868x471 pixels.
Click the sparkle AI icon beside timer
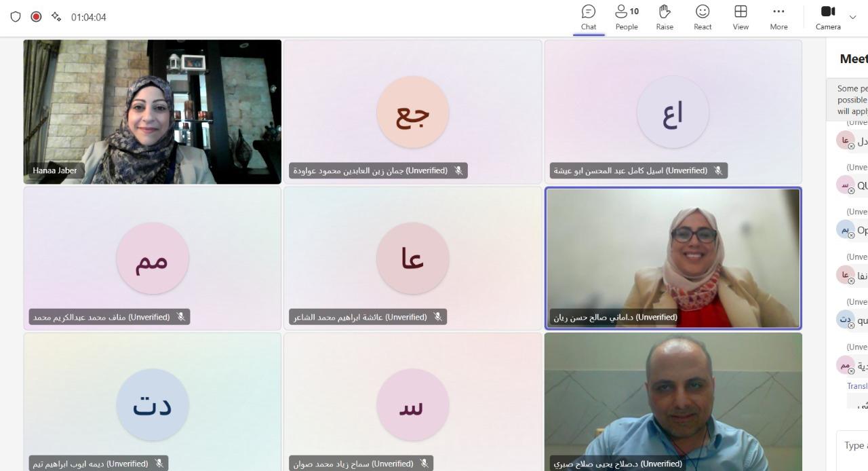tap(56, 17)
